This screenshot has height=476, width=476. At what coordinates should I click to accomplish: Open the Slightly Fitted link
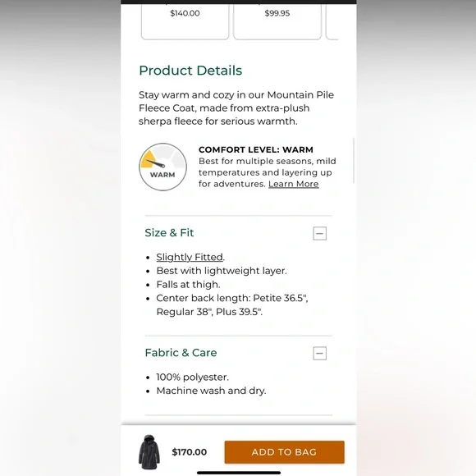click(190, 257)
